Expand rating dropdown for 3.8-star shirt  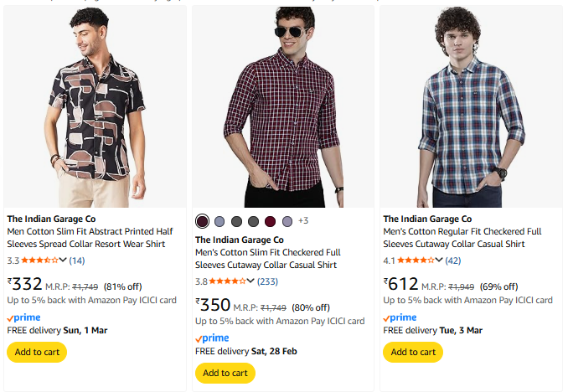(252, 281)
